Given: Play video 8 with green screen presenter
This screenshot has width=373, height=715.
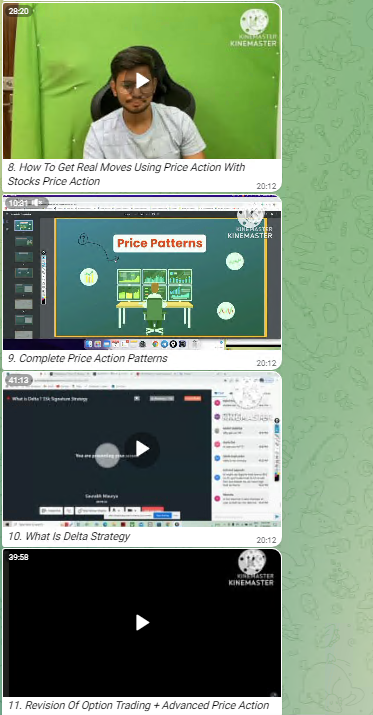Looking at the screenshot, I should (142, 81).
